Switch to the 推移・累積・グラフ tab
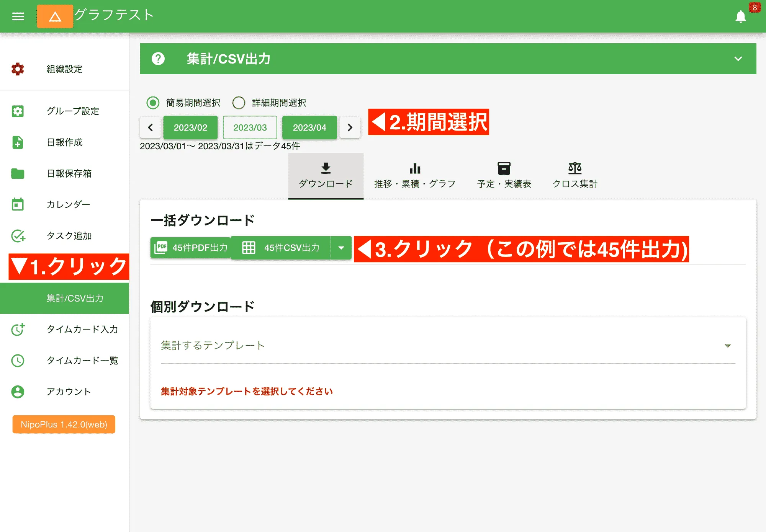The image size is (766, 532). 414,175
